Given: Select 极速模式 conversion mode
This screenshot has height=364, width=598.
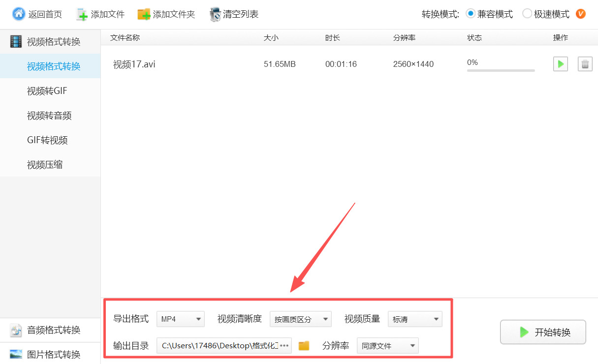Looking at the screenshot, I should (546, 14).
